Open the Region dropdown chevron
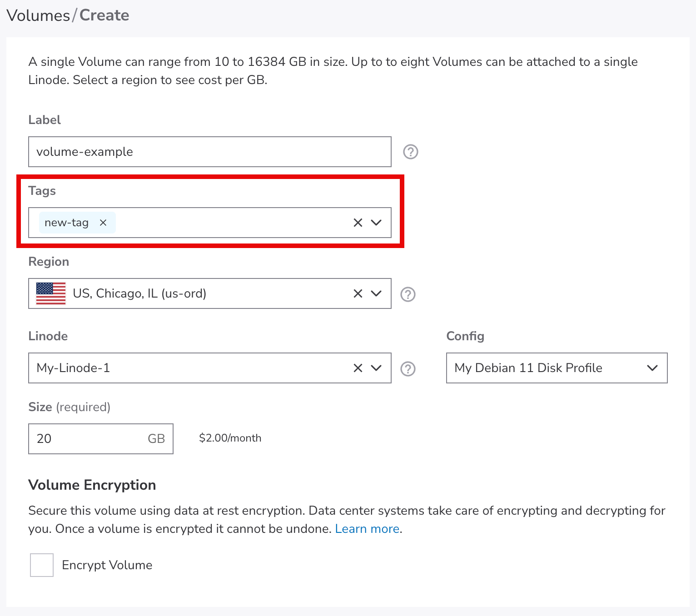696x616 pixels. click(376, 293)
